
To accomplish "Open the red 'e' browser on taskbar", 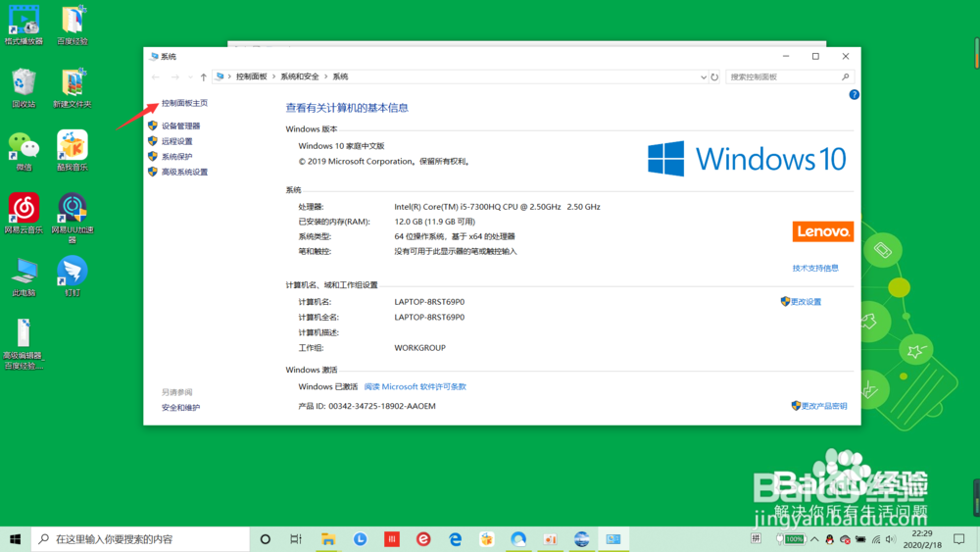I will 423,539.
